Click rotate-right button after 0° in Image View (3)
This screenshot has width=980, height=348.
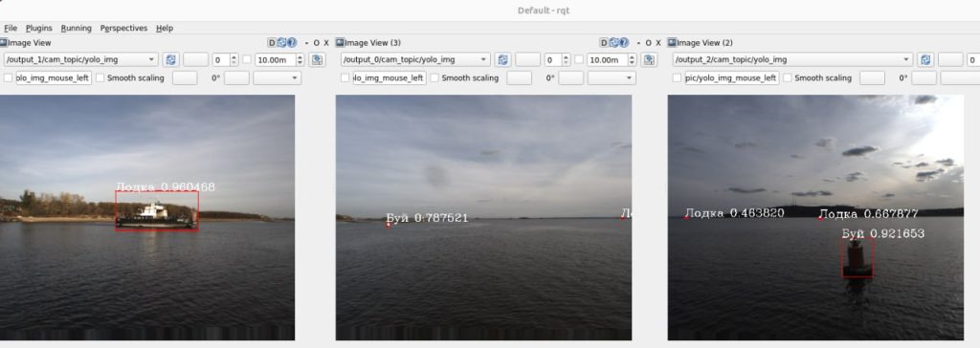(x=571, y=78)
